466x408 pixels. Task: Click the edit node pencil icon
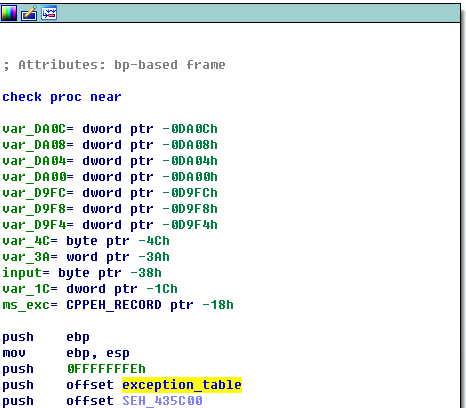pos(29,13)
